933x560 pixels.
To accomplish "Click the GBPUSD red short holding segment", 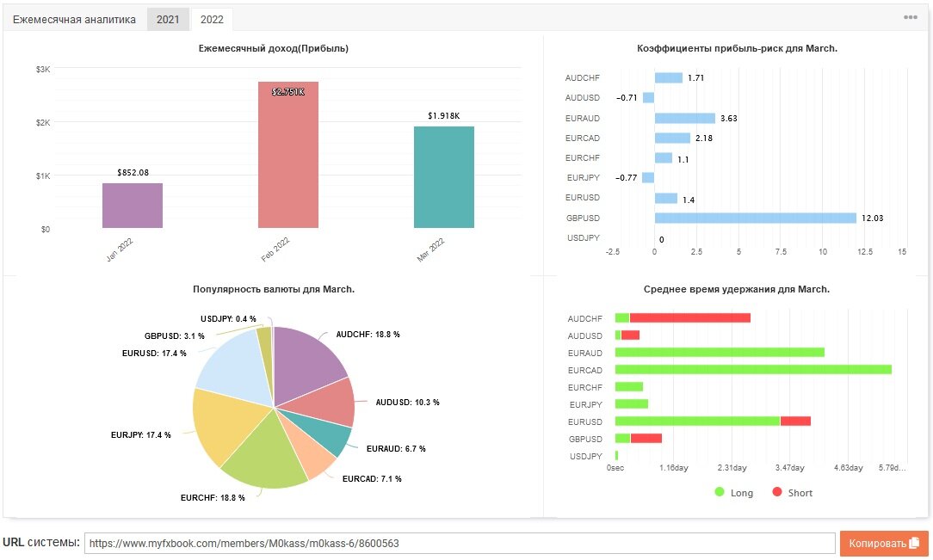I will tap(646, 439).
